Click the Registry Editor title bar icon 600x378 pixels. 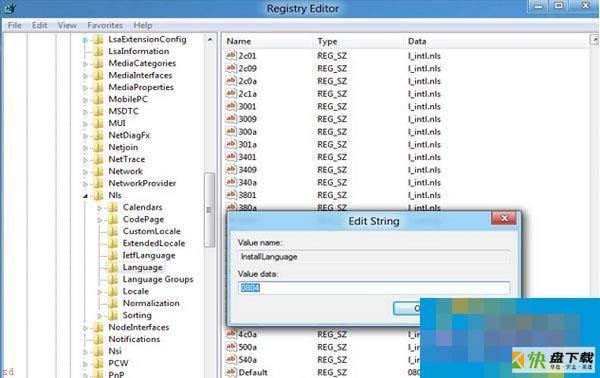point(10,8)
